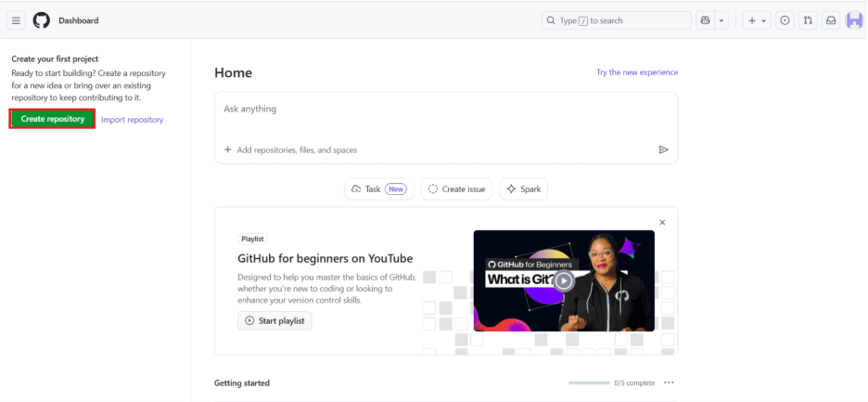868x402 pixels.
Task: Select the Spark button
Action: (x=524, y=189)
